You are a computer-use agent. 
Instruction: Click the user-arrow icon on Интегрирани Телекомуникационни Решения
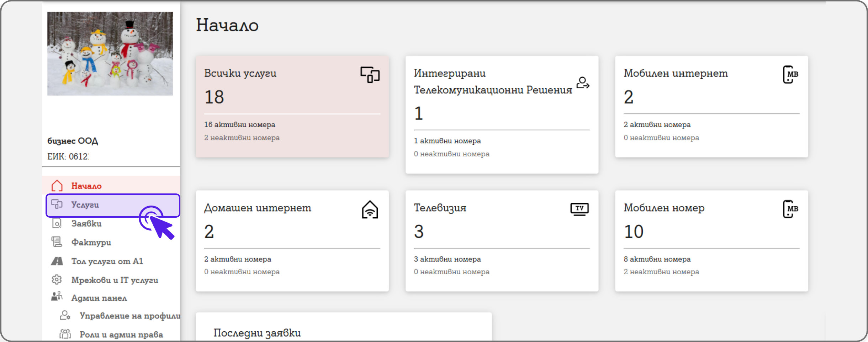583,83
